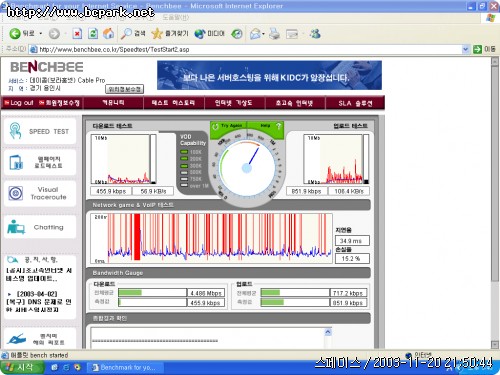Click location info edit button

tap(125, 89)
